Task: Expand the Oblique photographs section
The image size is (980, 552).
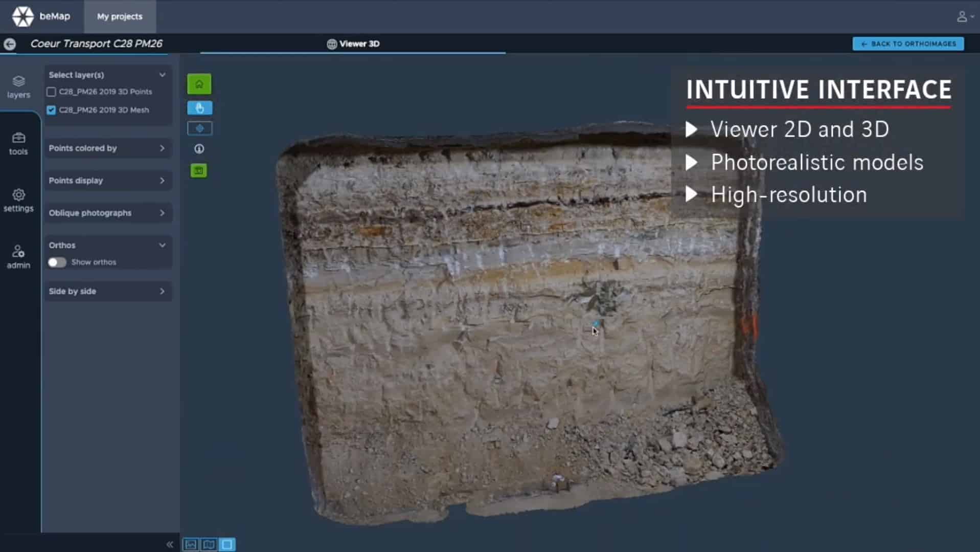Action: 107,213
